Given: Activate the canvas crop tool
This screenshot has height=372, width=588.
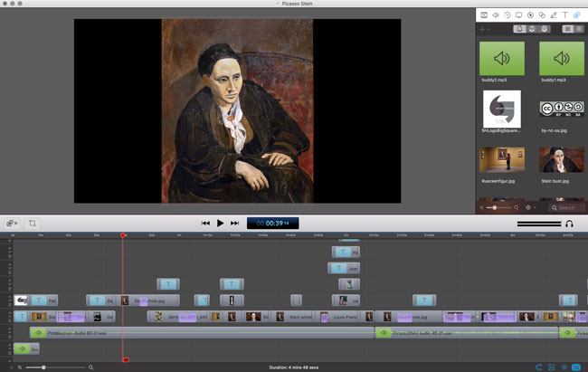Looking at the screenshot, I should pos(33,224).
